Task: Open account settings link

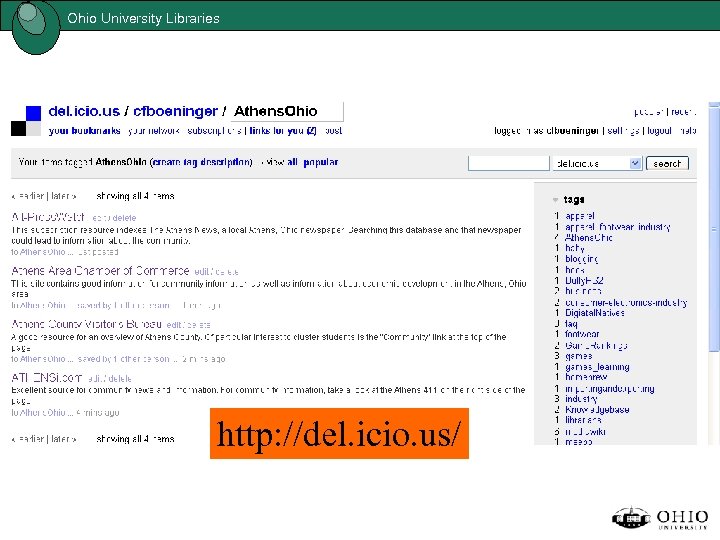Action: click(623, 131)
